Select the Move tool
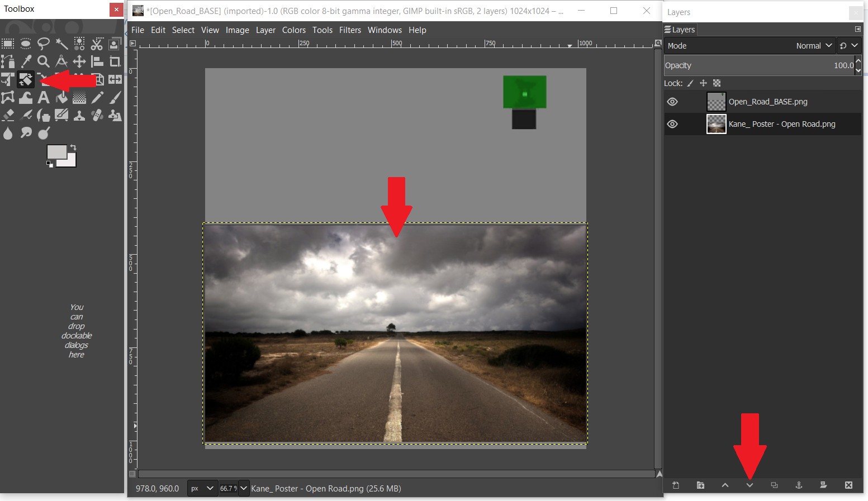This screenshot has height=501, width=868. click(79, 61)
